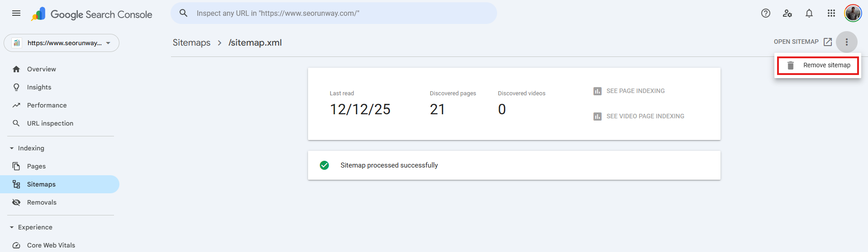The width and height of the screenshot is (868, 252).
Task: Click the Removals crossed-eye icon
Action: (x=16, y=202)
